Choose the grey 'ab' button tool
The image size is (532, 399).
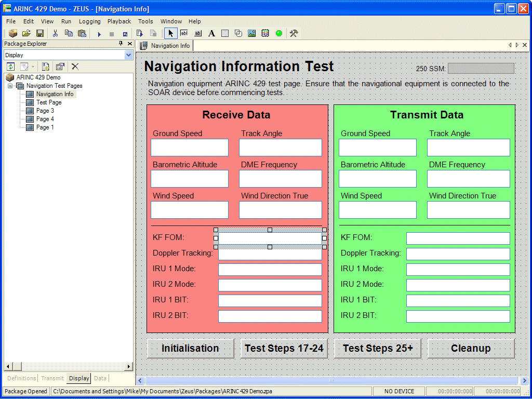pos(198,33)
